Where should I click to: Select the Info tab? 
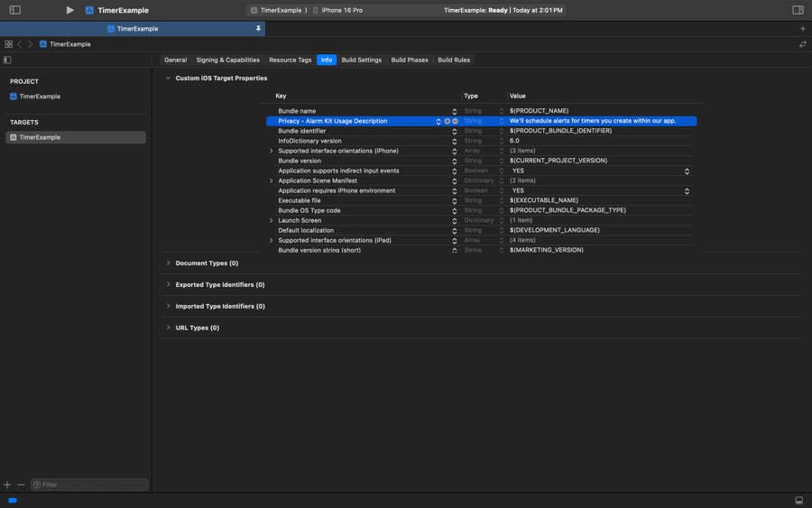point(327,60)
